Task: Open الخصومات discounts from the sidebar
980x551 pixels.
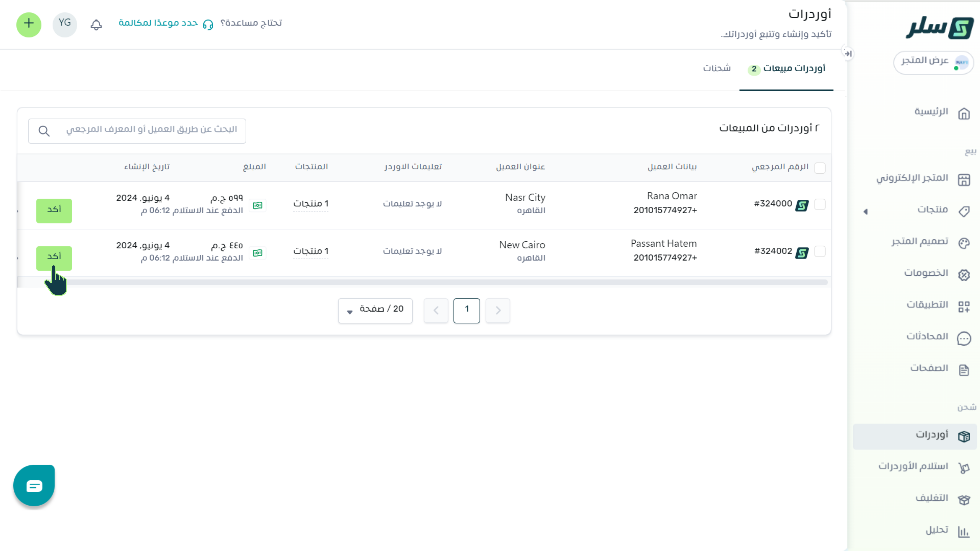Action: (x=926, y=273)
